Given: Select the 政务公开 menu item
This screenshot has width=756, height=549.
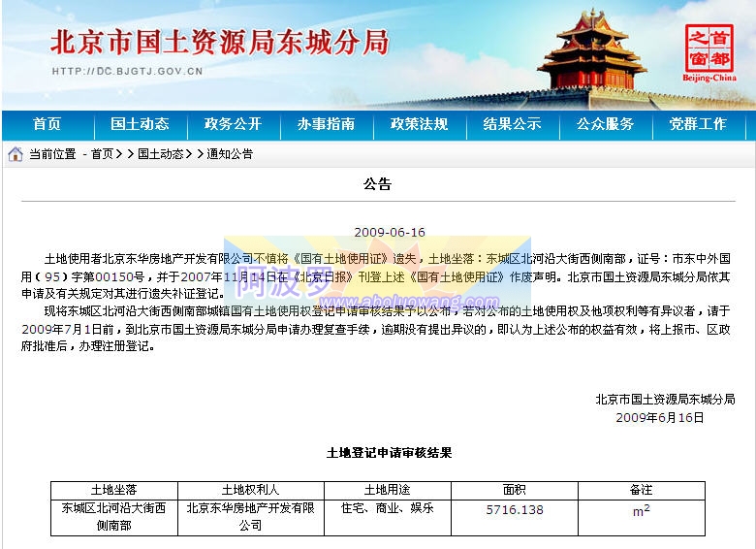Looking at the screenshot, I should [x=233, y=124].
